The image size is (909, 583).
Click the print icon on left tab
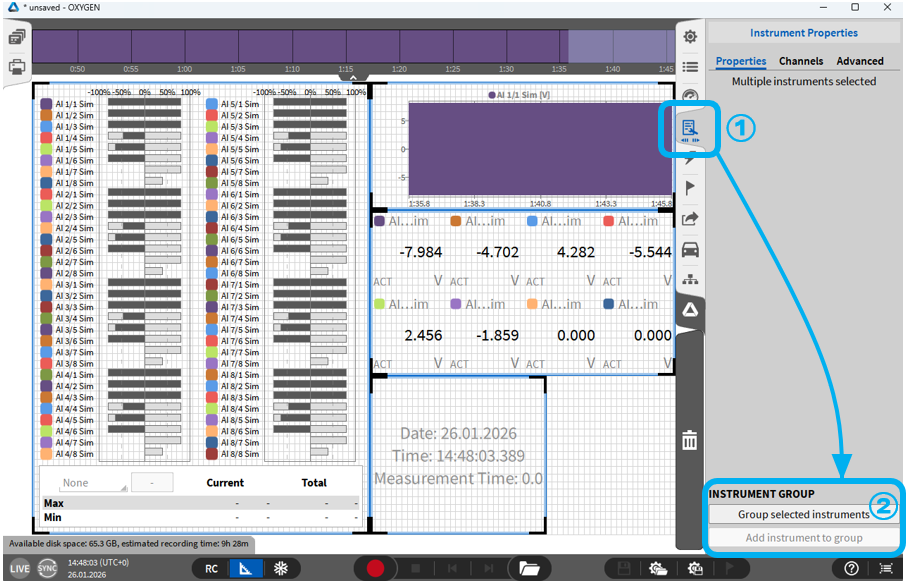click(x=17, y=68)
